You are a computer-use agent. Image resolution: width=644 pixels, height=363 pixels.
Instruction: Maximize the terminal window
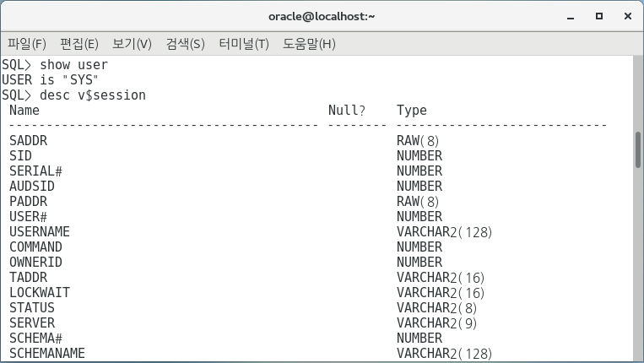[598, 16]
